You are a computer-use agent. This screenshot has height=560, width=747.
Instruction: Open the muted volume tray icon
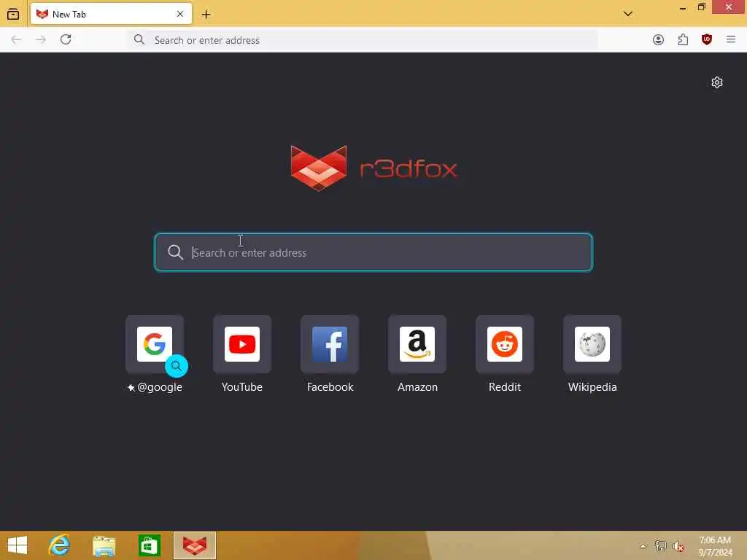click(x=678, y=546)
